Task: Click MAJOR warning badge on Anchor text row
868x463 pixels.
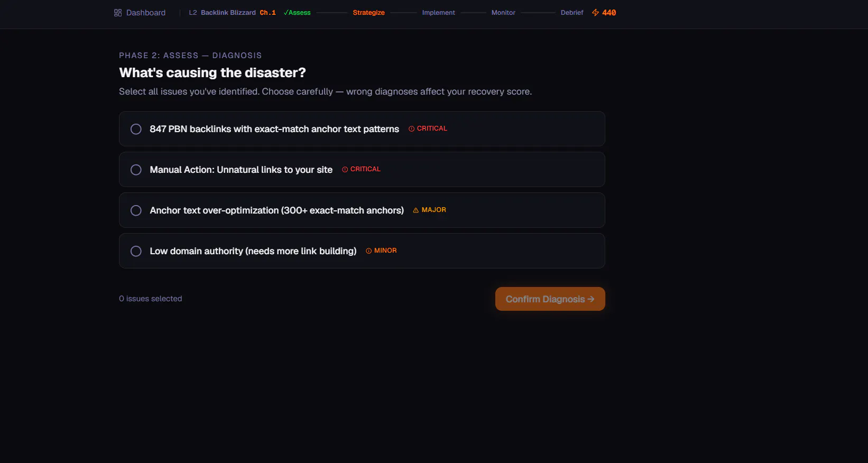Action: tap(429, 210)
